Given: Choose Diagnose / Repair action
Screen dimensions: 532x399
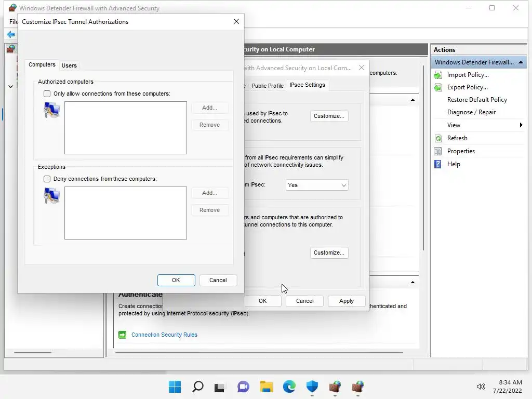Looking at the screenshot, I should 471,112.
